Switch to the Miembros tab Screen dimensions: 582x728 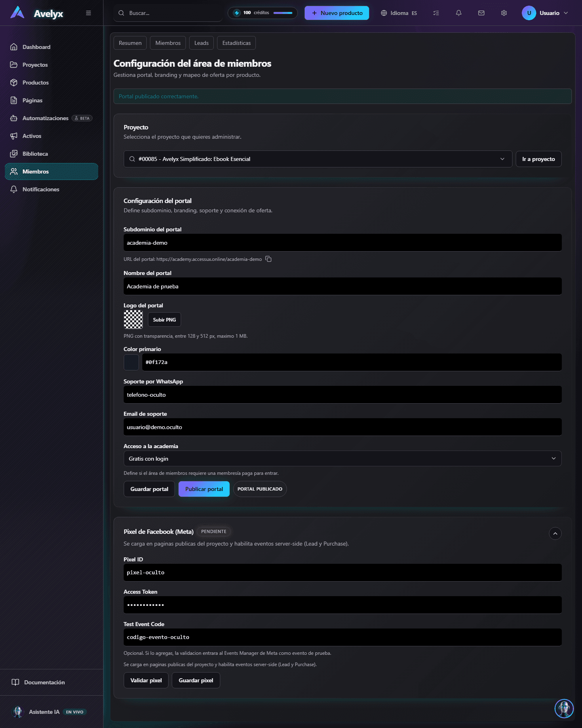point(168,43)
